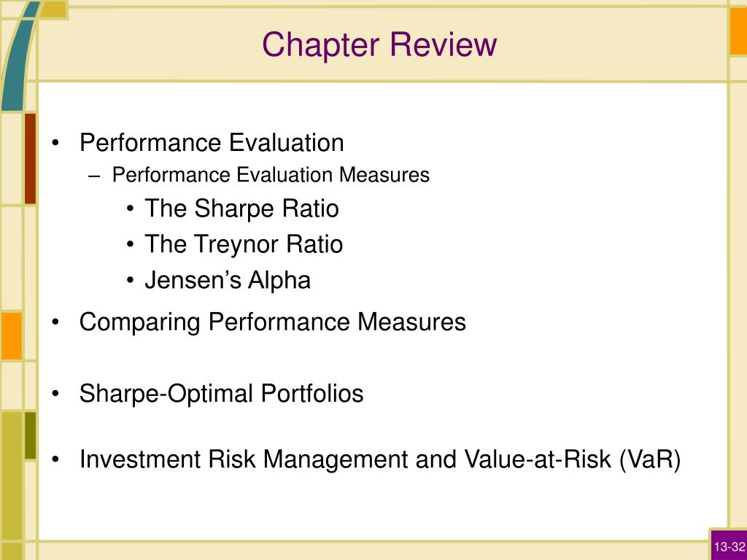The width and height of the screenshot is (747, 560).
Task: Click the Chapter Review slide title
Action: pos(379,44)
